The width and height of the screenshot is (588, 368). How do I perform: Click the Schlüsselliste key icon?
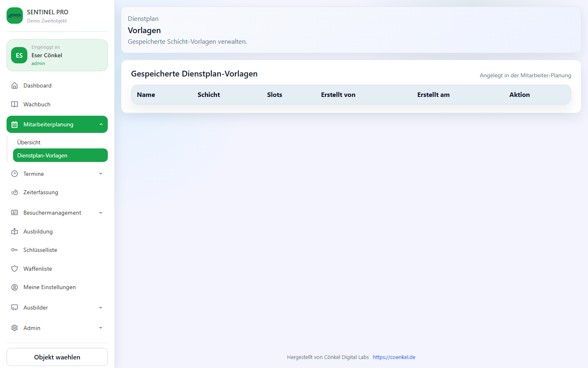click(x=14, y=250)
